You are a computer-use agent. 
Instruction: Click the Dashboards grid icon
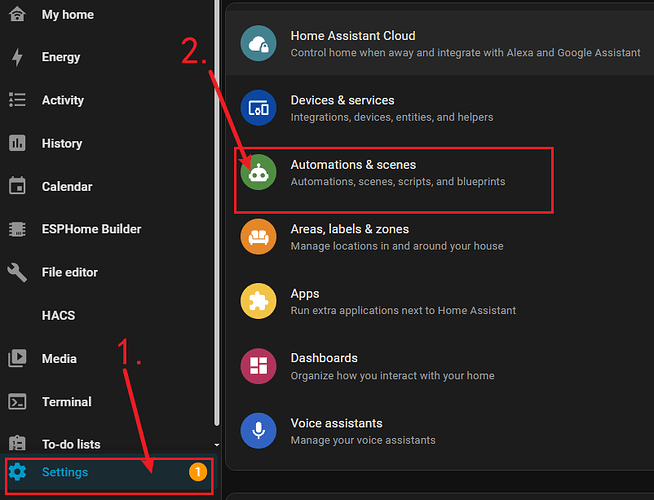(x=258, y=366)
